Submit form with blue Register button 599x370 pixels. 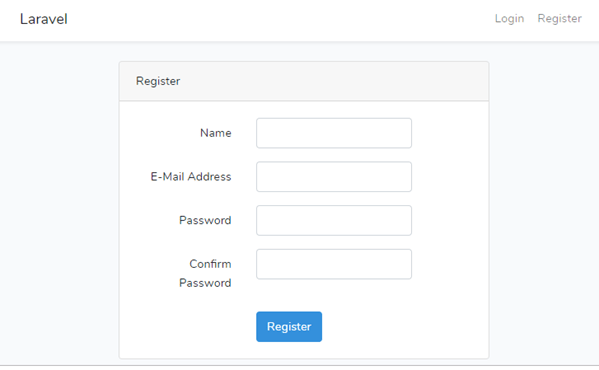[289, 326]
